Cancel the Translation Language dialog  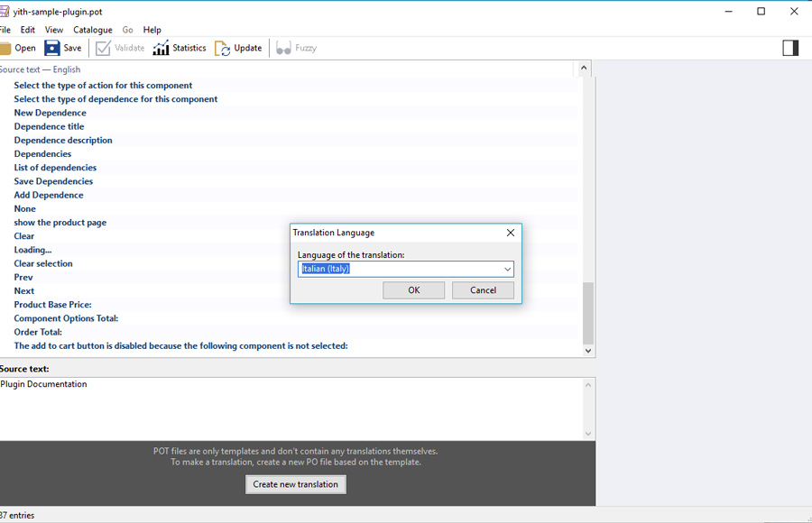[x=483, y=290]
